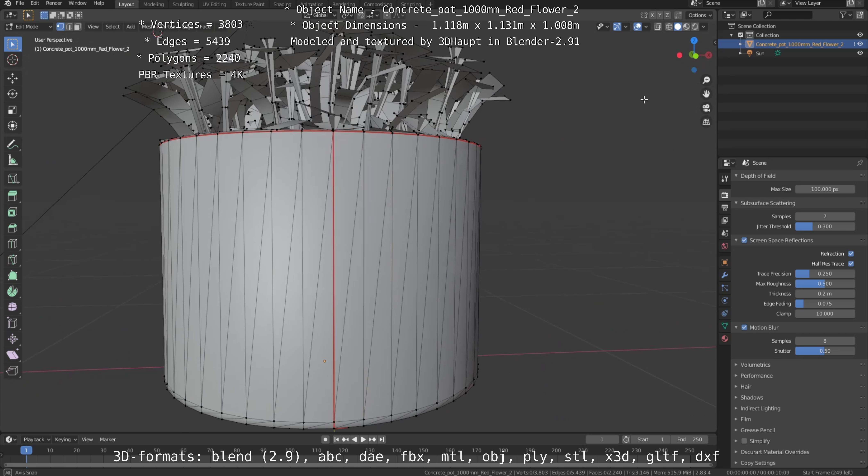Switch to the Texture Paint workspace tab
The width and height of the screenshot is (868, 476).
pyautogui.click(x=250, y=4)
